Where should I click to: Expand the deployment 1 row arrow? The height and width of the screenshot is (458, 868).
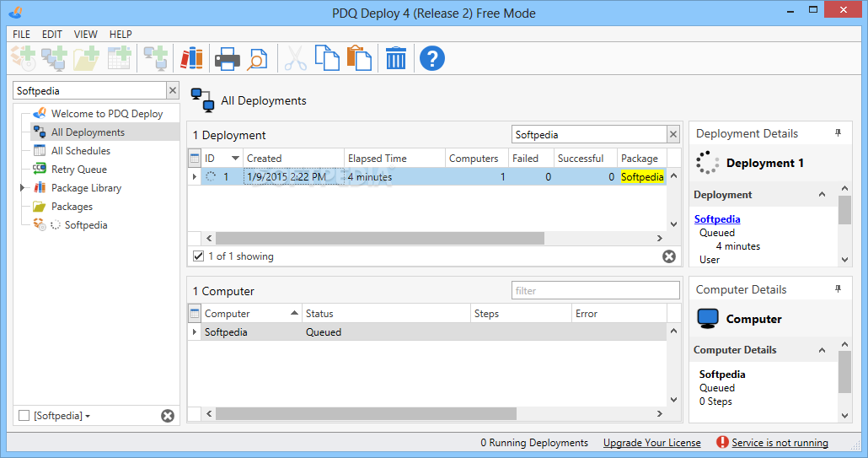tap(195, 176)
